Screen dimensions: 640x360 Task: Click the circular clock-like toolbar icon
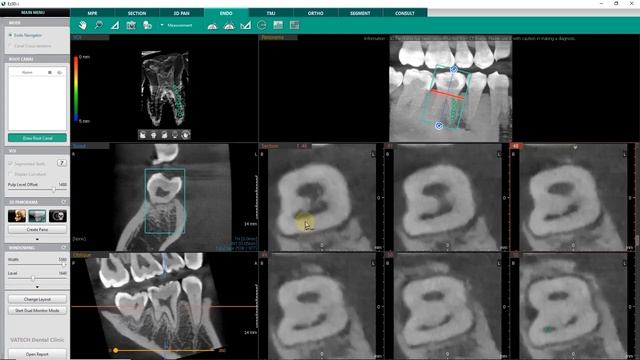[x=262, y=25]
